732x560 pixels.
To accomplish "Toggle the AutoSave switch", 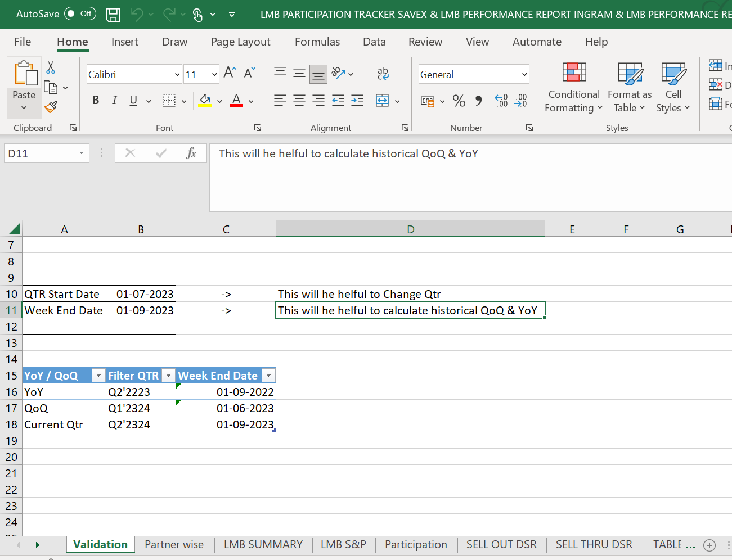I will click(80, 14).
